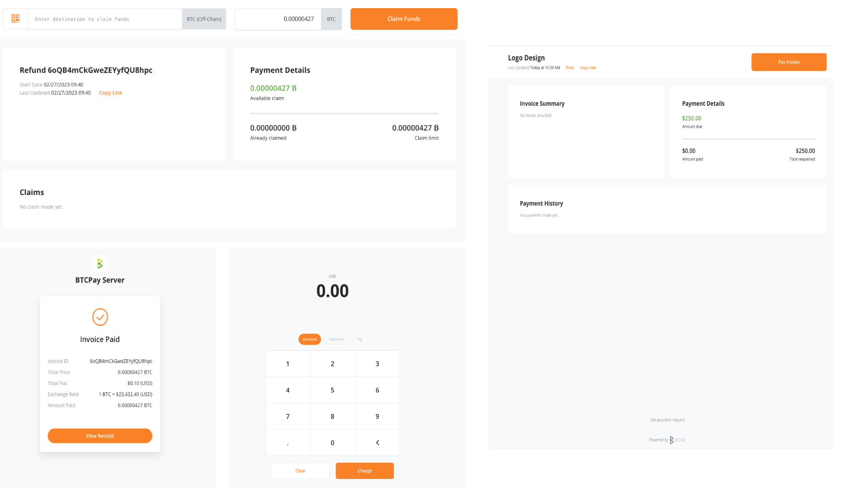Screen dimensions: 868x488
Task: Click Print link under Logo Design
Action: tap(570, 68)
